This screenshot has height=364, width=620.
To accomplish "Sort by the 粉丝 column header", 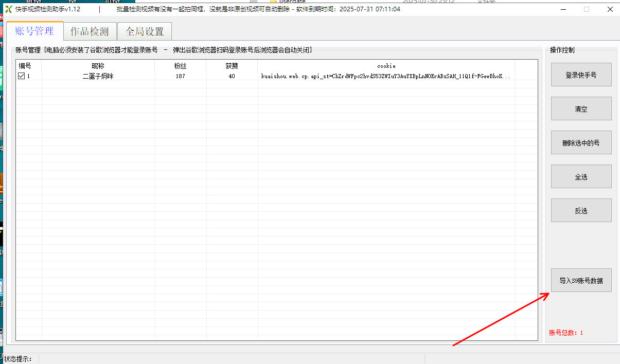I will (181, 66).
